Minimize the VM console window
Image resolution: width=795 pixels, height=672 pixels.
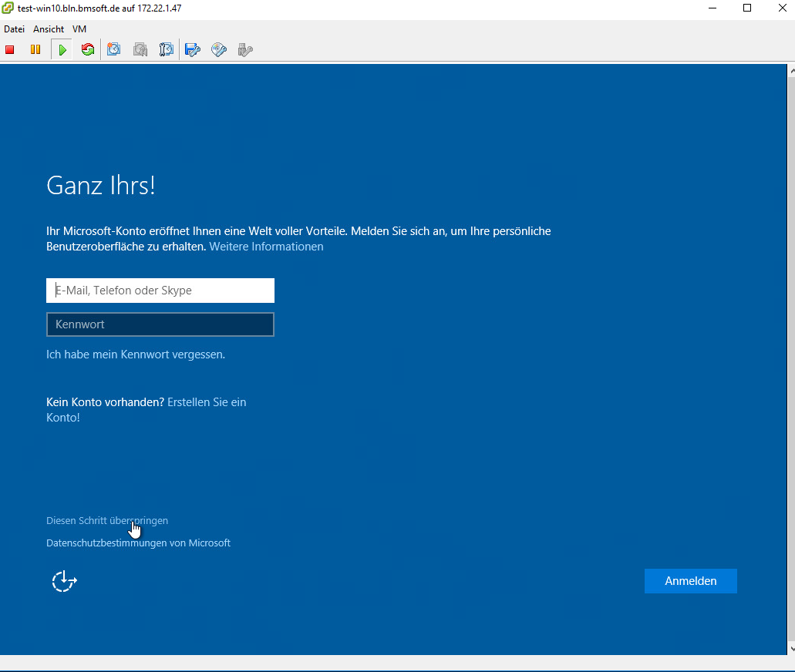point(712,8)
